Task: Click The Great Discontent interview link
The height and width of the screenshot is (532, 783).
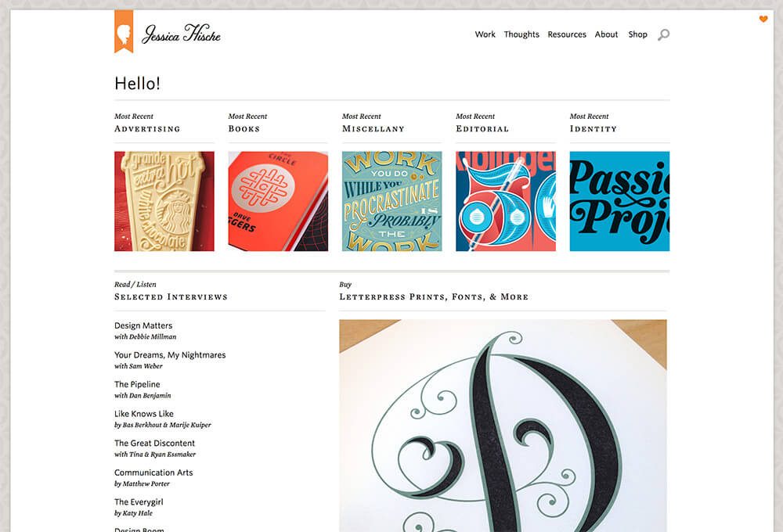Action: [154, 443]
